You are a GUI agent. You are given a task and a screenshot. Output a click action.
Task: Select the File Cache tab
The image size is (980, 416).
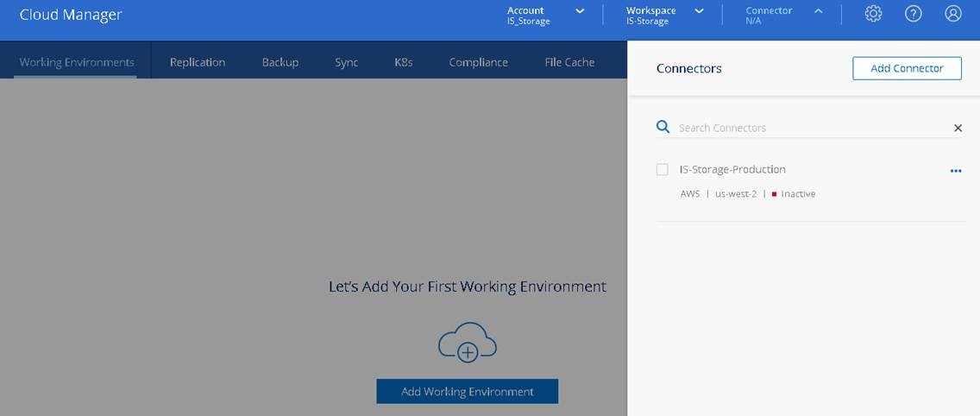569,62
